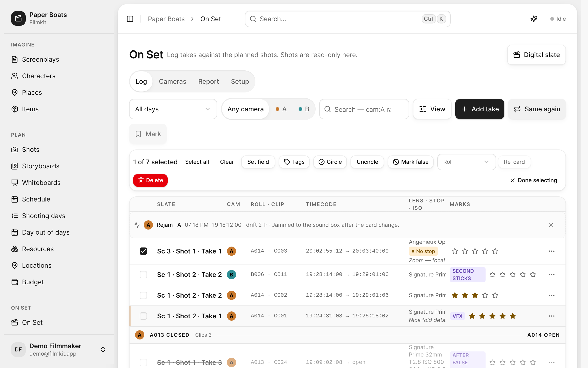Screen dimensions: 588x368
Task: Click the Delete trash button
Action: click(x=150, y=180)
